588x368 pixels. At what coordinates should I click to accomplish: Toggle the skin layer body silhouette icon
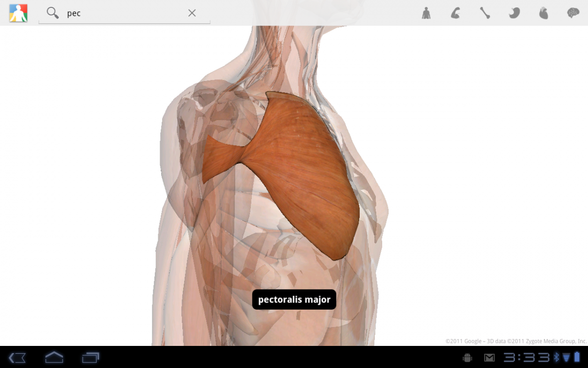pyautogui.click(x=426, y=13)
